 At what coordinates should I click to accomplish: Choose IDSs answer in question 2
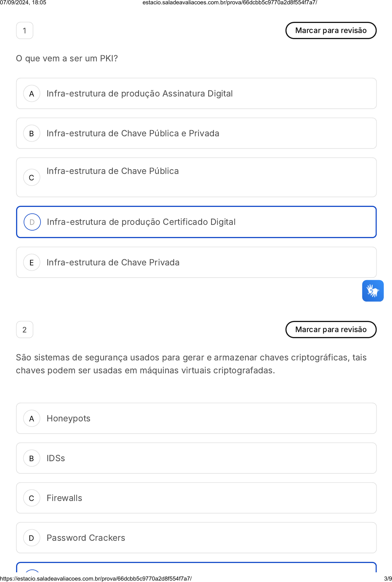pyautogui.click(x=56, y=458)
